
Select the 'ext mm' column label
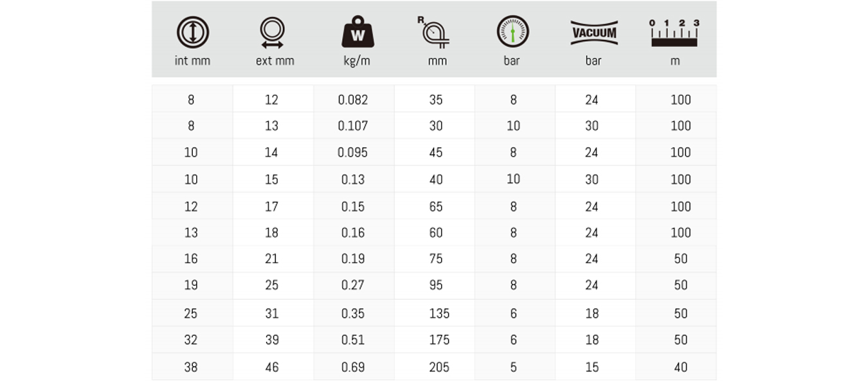coord(275,61)
